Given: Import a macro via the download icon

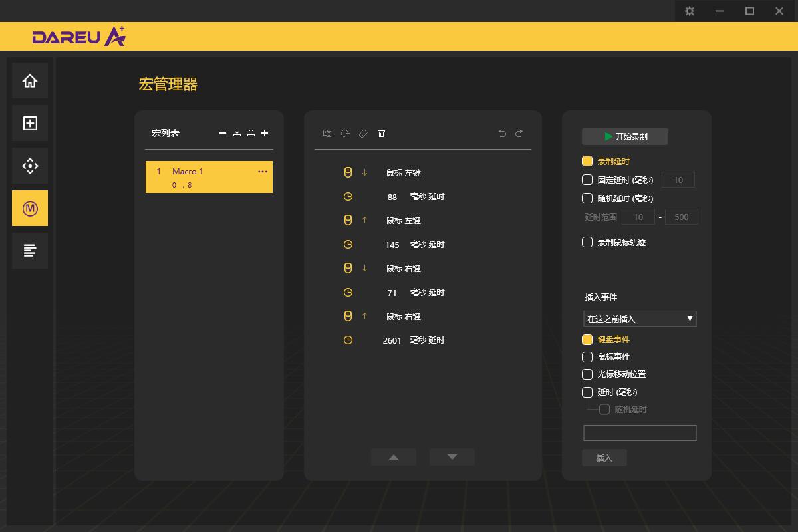Looking at the screenshot, I should 237,133.
